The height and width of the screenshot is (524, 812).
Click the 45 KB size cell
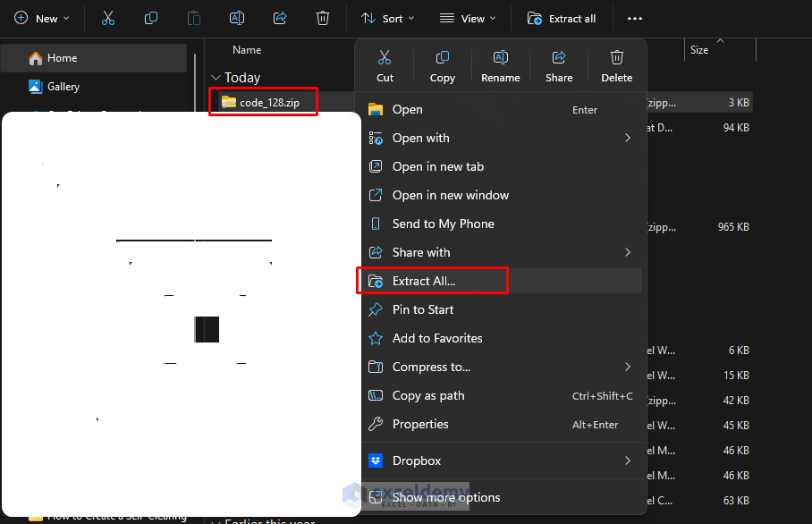pos(736,425)
